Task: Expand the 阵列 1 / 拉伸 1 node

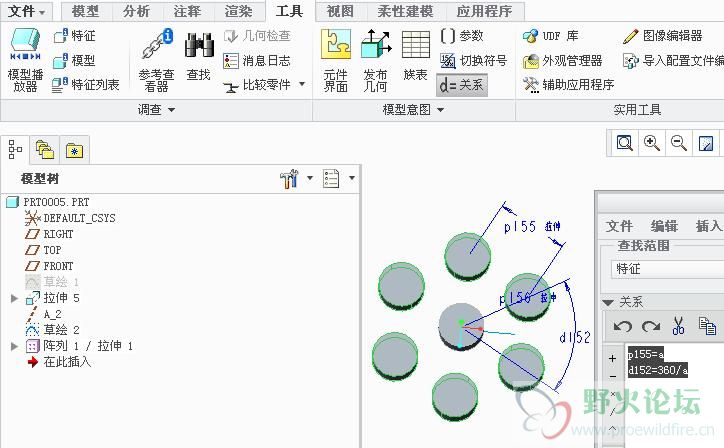Action: pyautogui.click(x=15, y=346)
